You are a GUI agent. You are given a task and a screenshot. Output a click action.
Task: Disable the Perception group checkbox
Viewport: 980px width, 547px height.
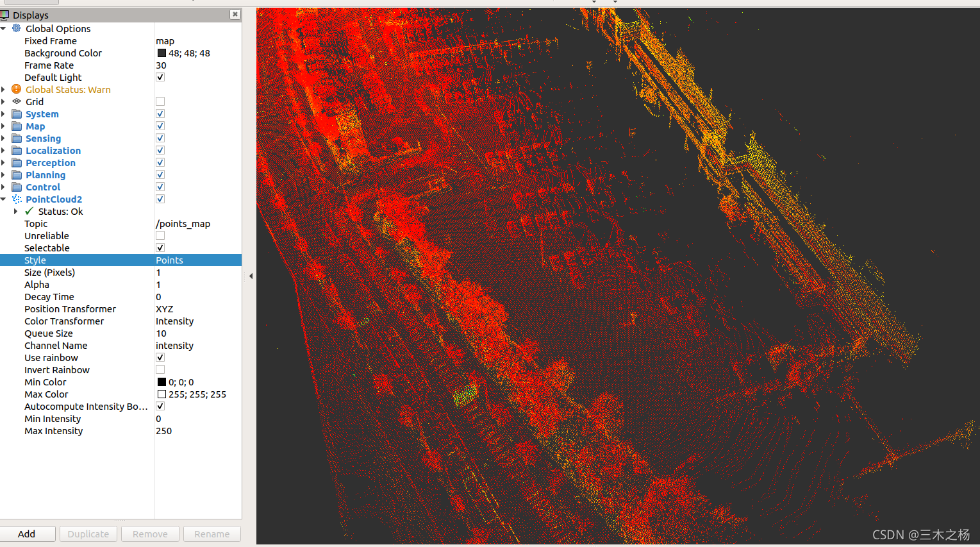point(160,162)
